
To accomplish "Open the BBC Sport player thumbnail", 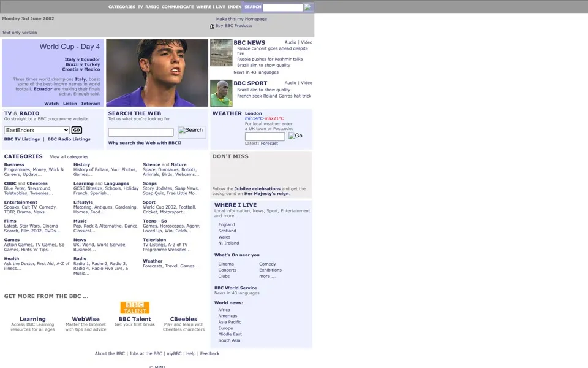I will 221,93.
